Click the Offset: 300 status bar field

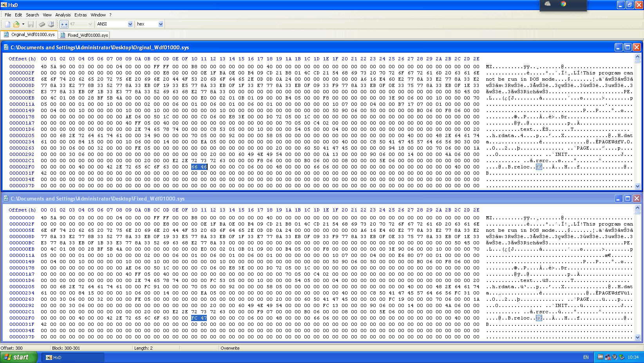click(25, 348)
